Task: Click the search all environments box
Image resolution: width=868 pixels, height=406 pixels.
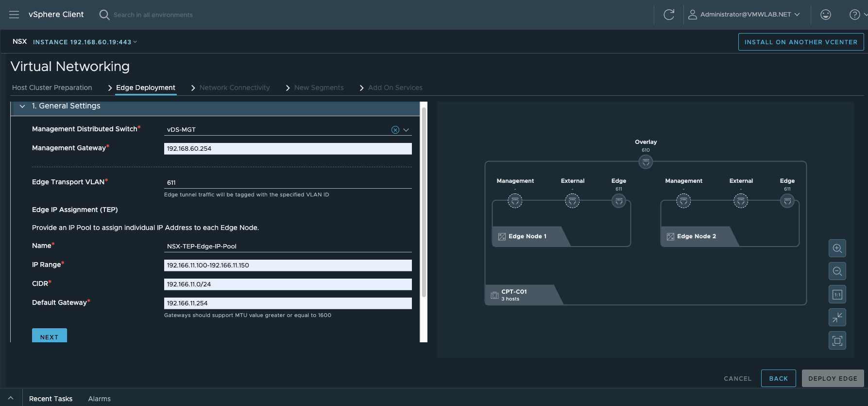Action: pos(153,15)
